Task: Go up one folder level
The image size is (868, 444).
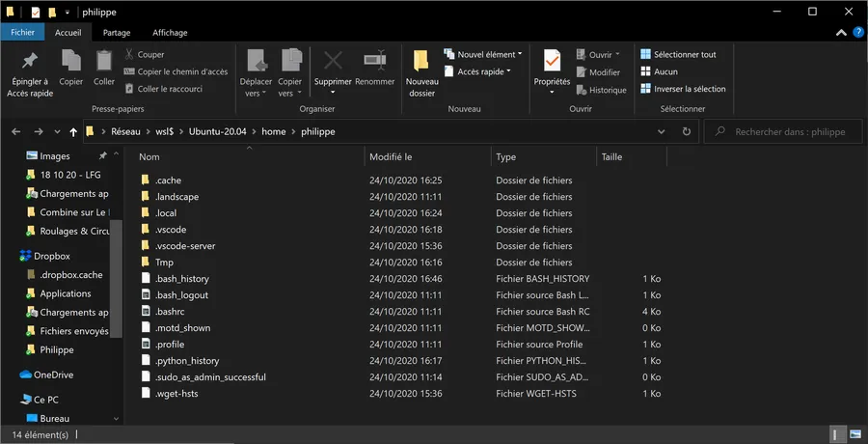Action: tap(73, 132)
